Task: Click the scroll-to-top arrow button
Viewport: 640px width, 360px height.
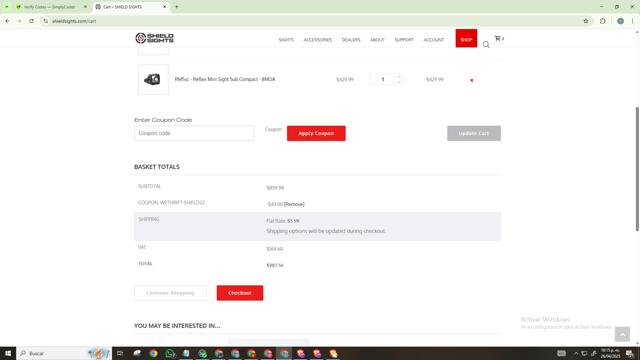Action: 622,334
